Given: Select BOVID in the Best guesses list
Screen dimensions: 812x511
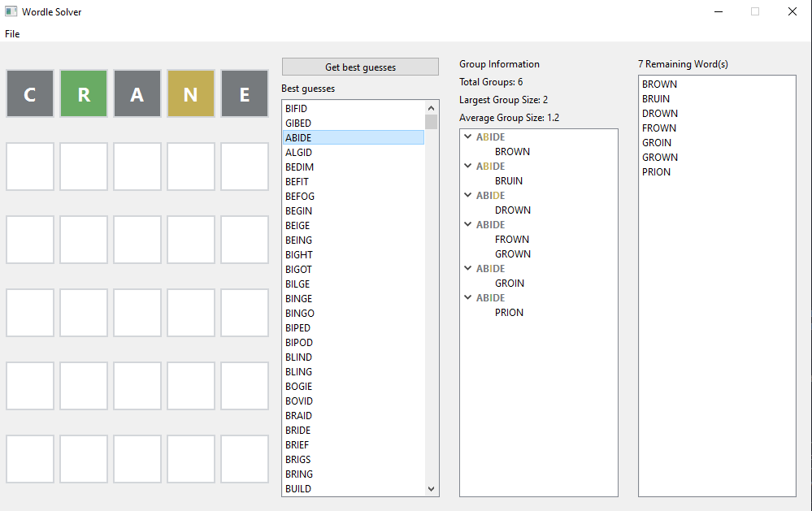Looking at the screenshot, I should coord(354,401).
